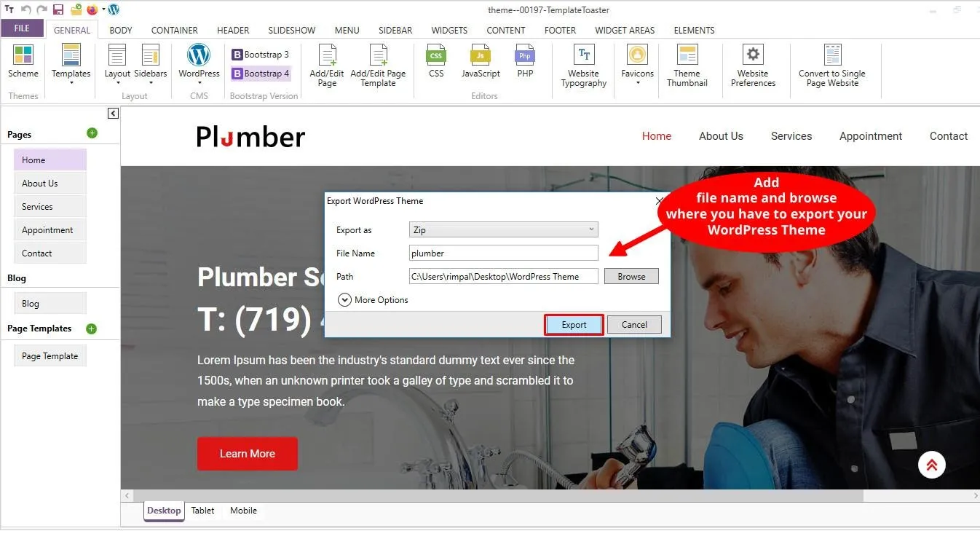Open the JavaScript editor icon
This screenshot has height=539, width=980.
(481, 56)
